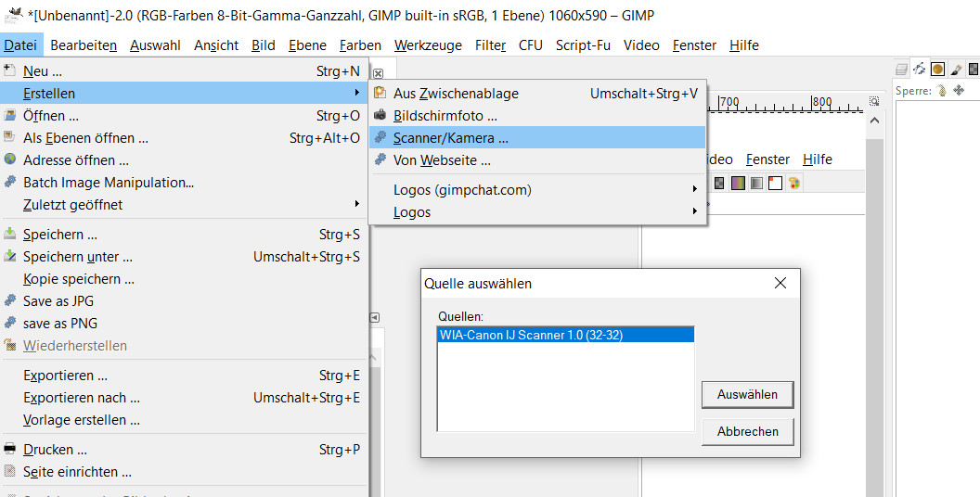The image size is (980, 497).
Task: Select Aus Zwischenablage clipboard entry
Action: [x=455, y=94]
